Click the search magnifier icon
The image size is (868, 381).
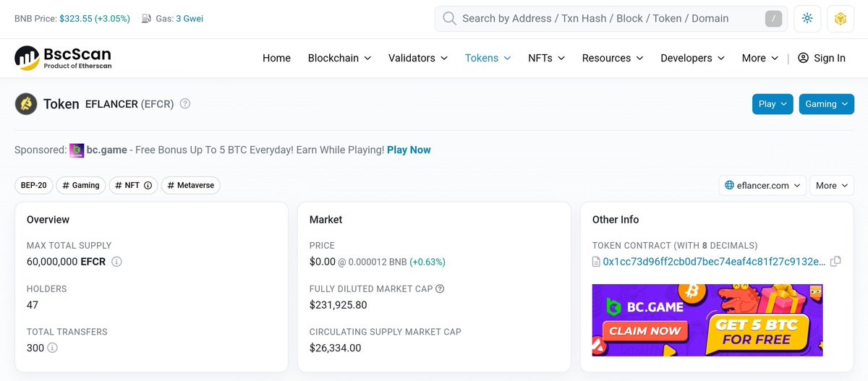coord(449,18)
